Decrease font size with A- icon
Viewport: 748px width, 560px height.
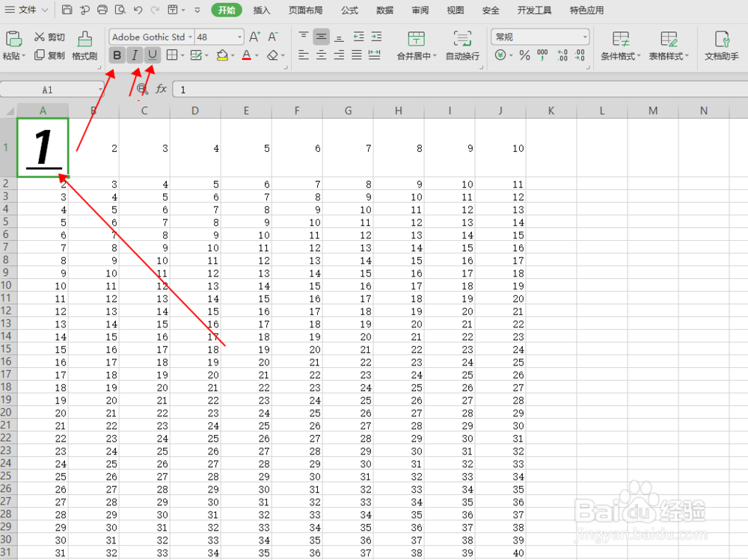[273, 37]
